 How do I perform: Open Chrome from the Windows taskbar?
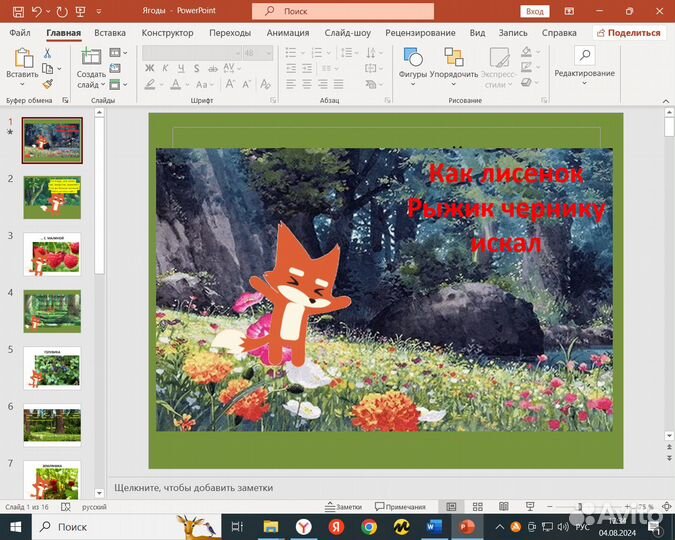369,527
